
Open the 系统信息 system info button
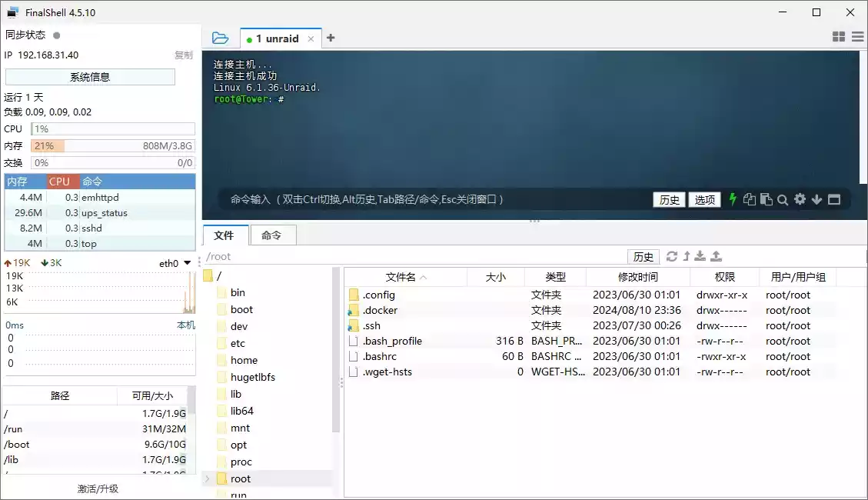pos(90,77)
